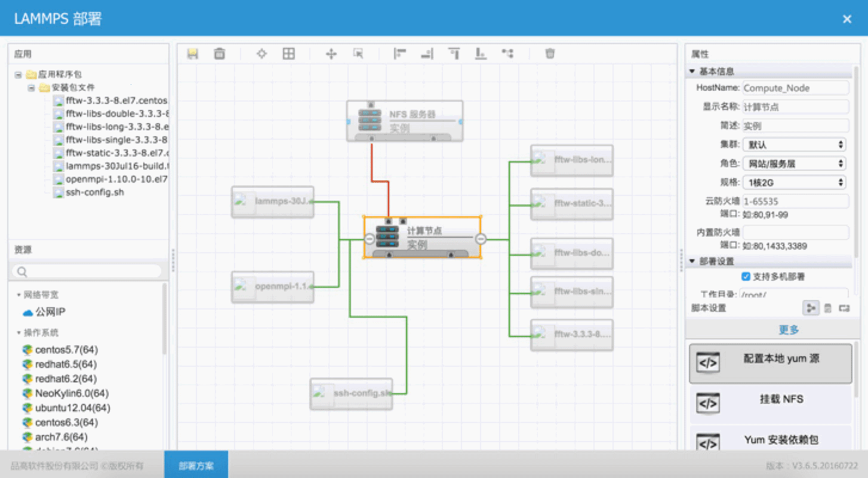The height and width of the screenshot is (478, 868).
Task: Click the HostName input field
Action: [795, 88]
